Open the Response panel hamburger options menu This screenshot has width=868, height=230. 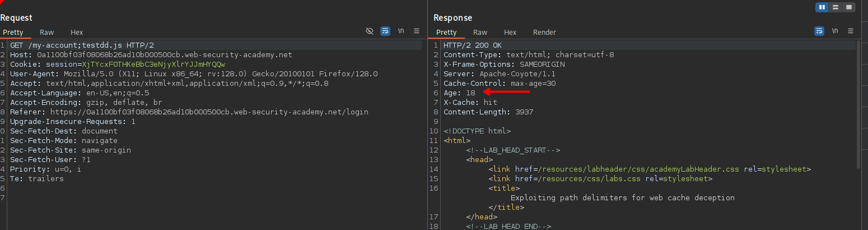point(851,31)
